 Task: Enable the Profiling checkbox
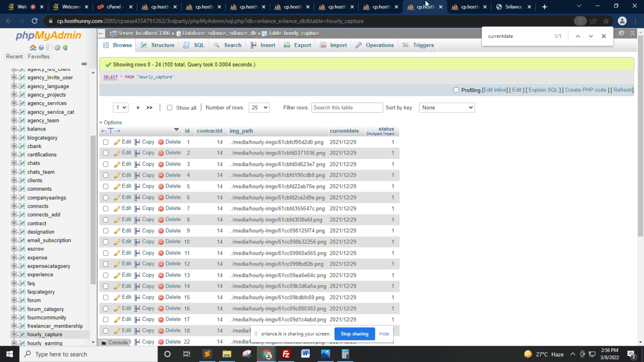(456, 90)
